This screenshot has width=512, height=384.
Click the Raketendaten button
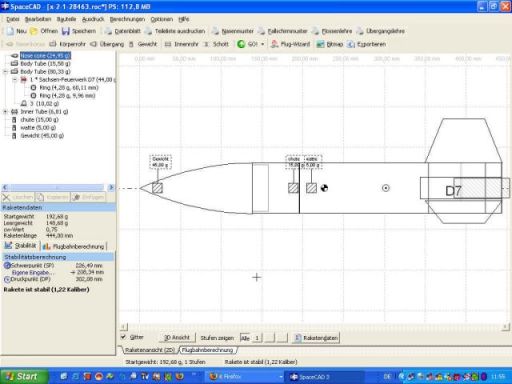pos(316,338)
